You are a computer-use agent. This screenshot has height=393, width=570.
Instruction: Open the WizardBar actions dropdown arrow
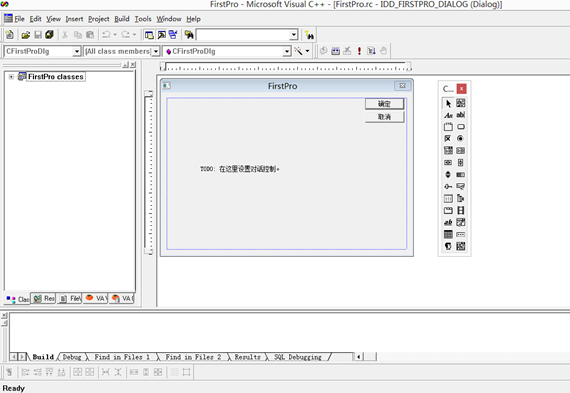pyautogui.click(x=308, y=51)
